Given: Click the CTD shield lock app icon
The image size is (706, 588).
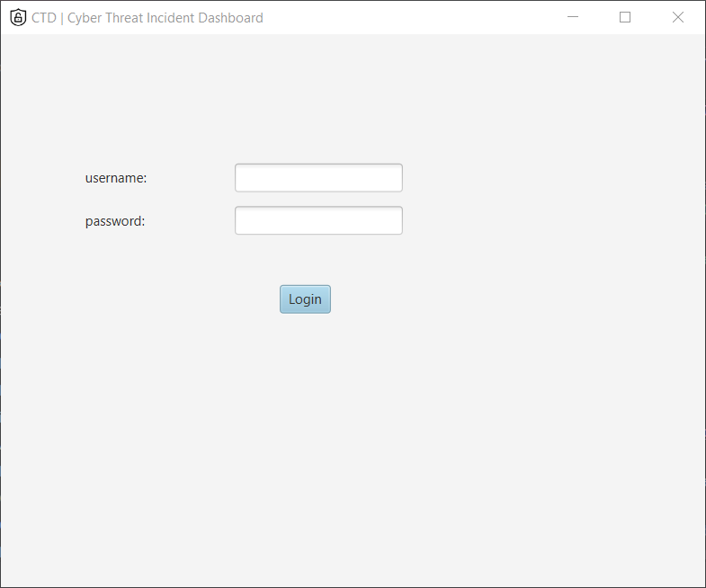Looking at the screenshot, I should click(18, 18).
